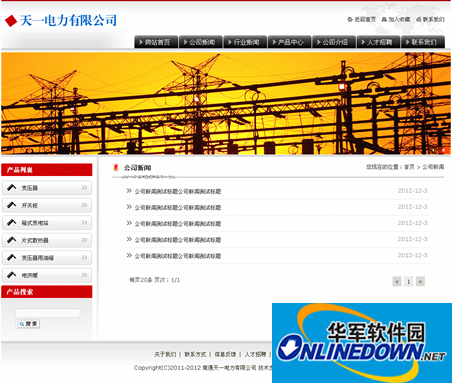
Task: Go to the 人才招聘 navigation tab
Action: [x=378, y=42]
